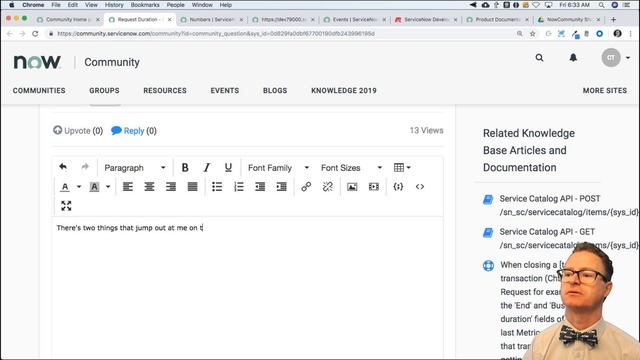The height and width of the screenshot is (360, 640).
Task: Switch to the Numbers | ServiceNow tab
Action: coord(211,20)
